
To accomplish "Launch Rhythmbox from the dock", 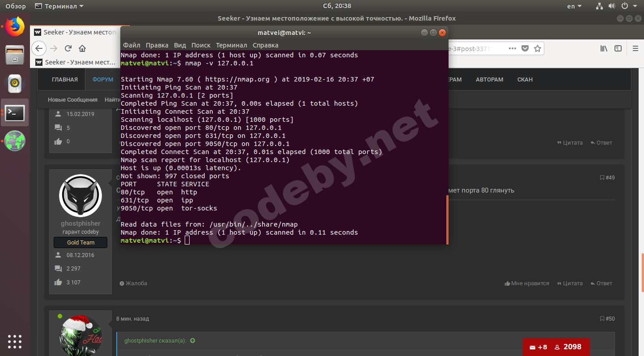I will coord(15,83).
